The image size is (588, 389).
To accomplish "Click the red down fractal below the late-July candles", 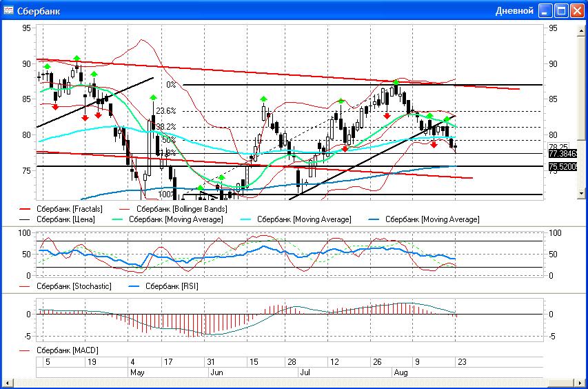I will coord(387,117).
